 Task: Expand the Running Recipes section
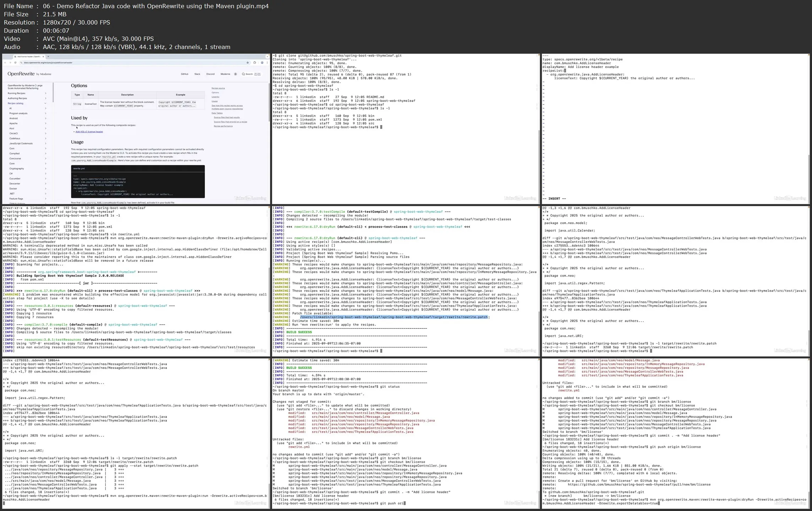45,93
